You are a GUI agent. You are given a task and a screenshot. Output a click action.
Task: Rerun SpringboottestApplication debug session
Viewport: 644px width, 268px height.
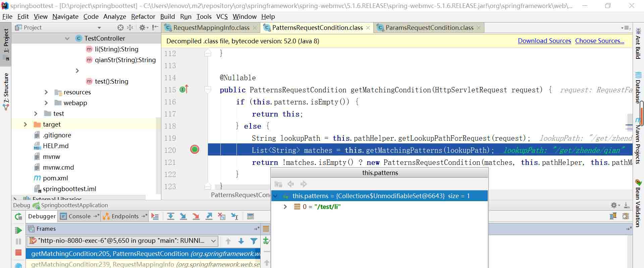coord(18,217)
